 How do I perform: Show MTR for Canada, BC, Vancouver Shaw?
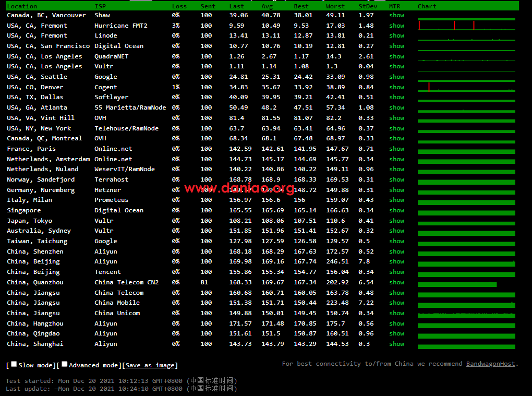point(396,15)
